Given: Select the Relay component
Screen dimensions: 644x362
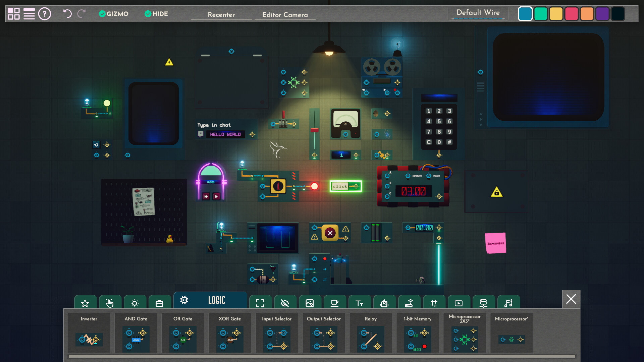Looking at the screenshot, I should tap(370, 338).
